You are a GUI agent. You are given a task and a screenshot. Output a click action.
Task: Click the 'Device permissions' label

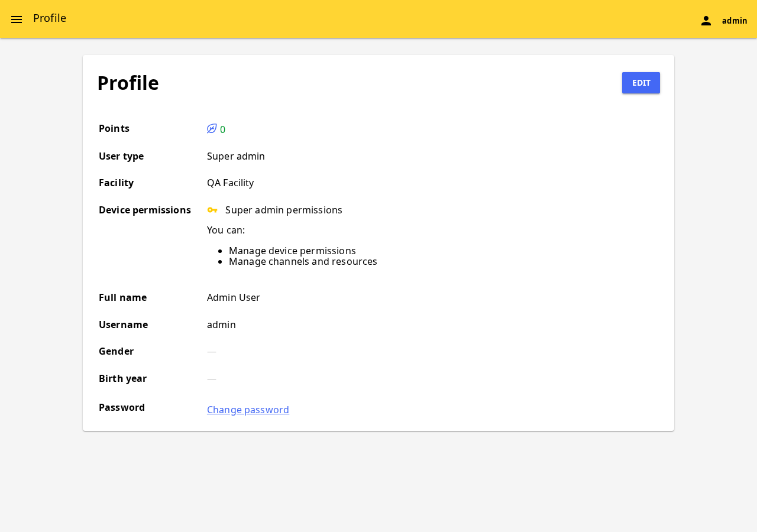[145, 210]
